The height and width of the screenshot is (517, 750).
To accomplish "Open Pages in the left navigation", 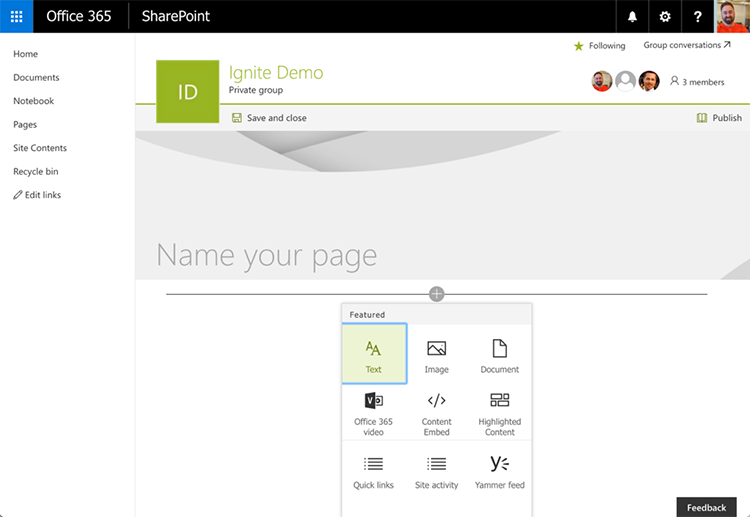I will [x=25, y=124].
